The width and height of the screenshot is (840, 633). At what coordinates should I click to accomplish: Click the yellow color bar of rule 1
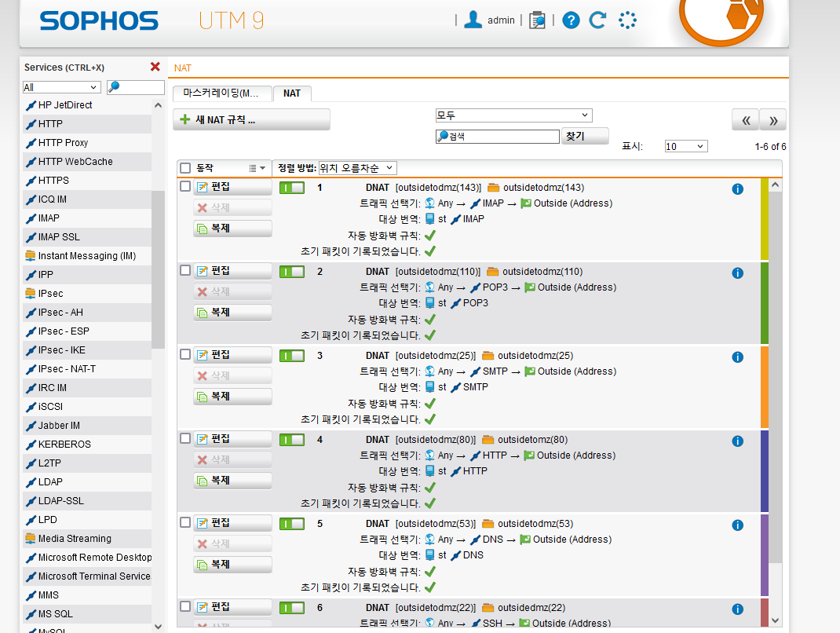coord(765,219)
